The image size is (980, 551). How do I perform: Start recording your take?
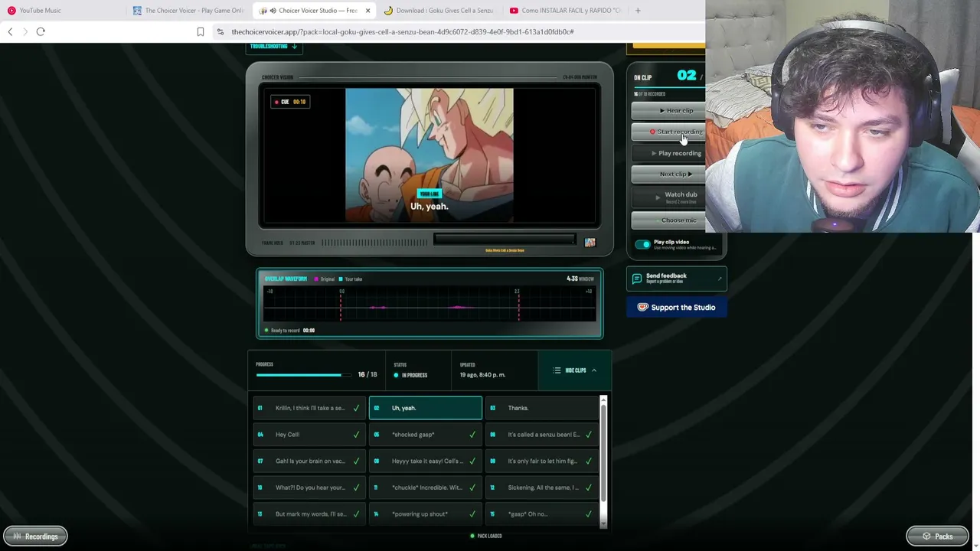(668, 132)
